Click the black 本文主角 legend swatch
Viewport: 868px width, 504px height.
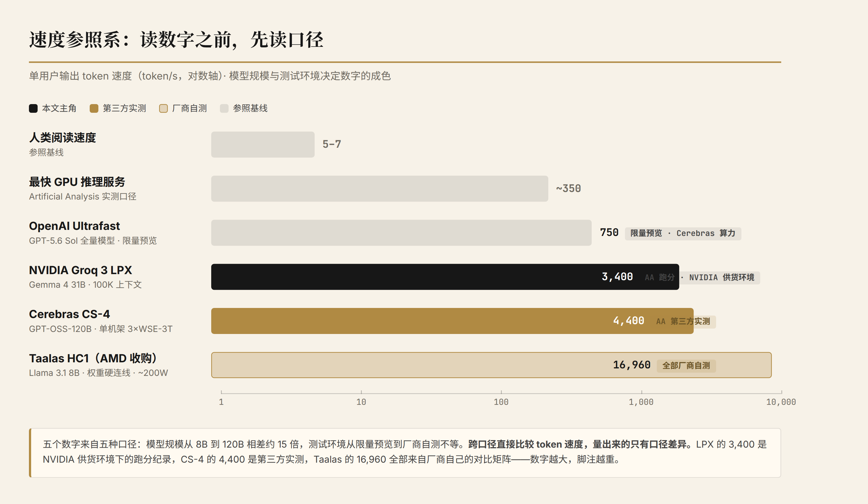click(x=33, y=108)
